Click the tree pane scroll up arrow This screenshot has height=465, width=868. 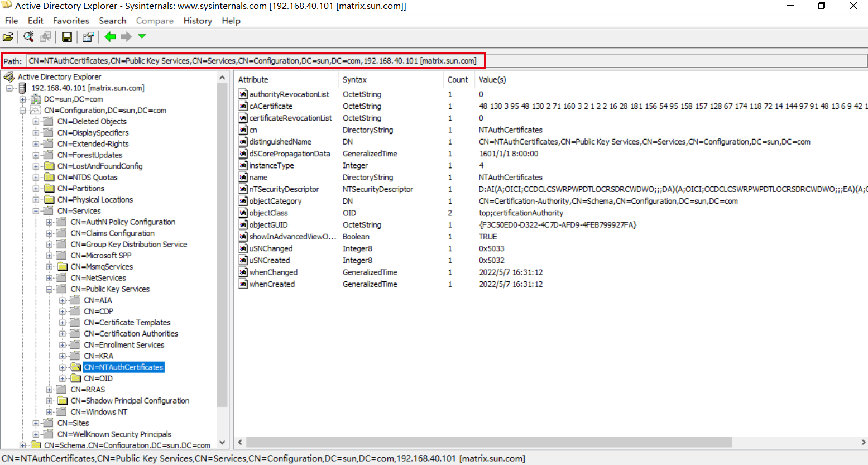(x=222, y=78)
